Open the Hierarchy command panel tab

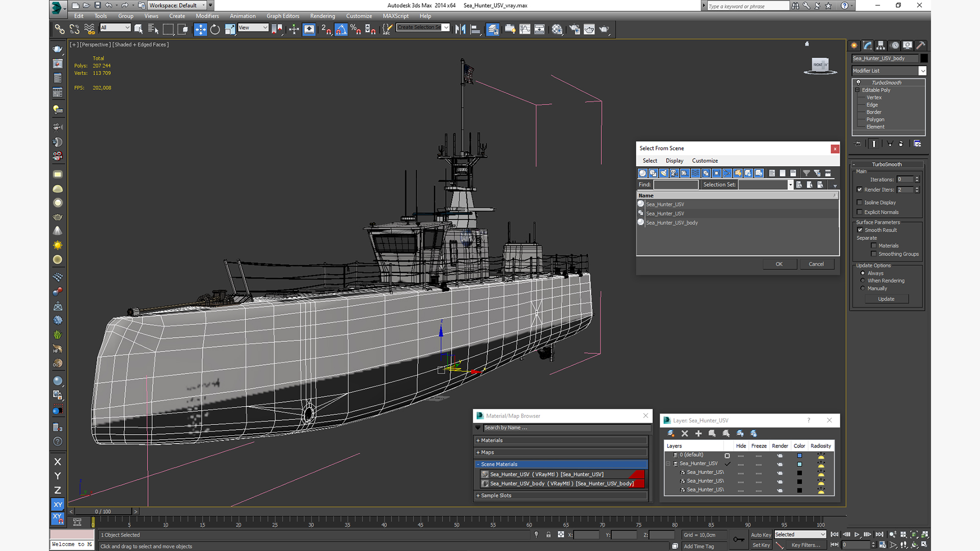pyautogui.click(x=880, y=45)
